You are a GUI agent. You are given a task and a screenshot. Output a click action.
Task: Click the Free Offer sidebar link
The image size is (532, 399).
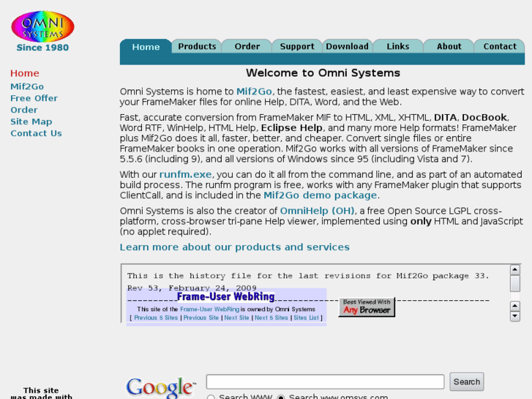point(34,99)
